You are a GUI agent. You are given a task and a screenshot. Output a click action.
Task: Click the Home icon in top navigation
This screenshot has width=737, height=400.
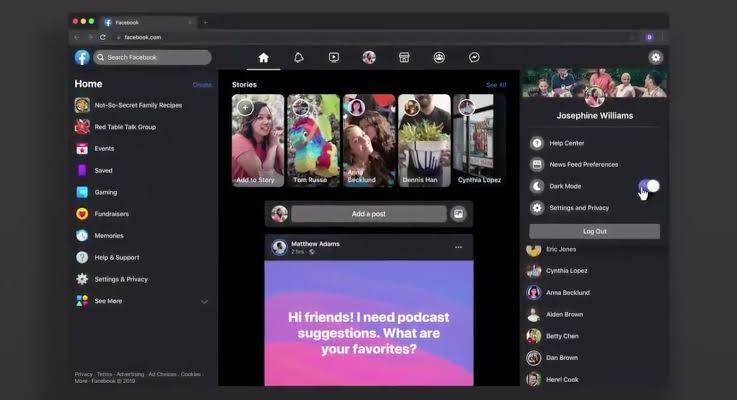click(263, 58)
